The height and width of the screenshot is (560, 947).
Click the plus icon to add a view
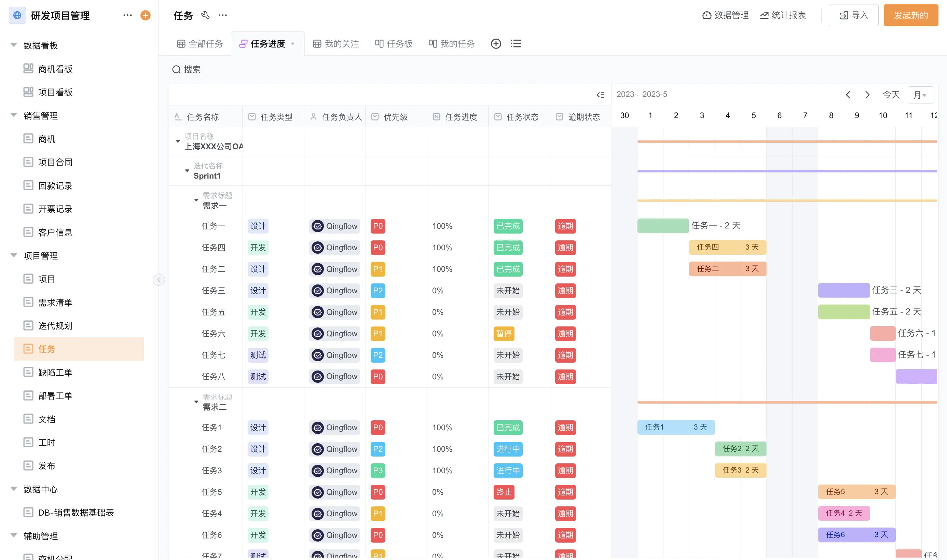496,43
